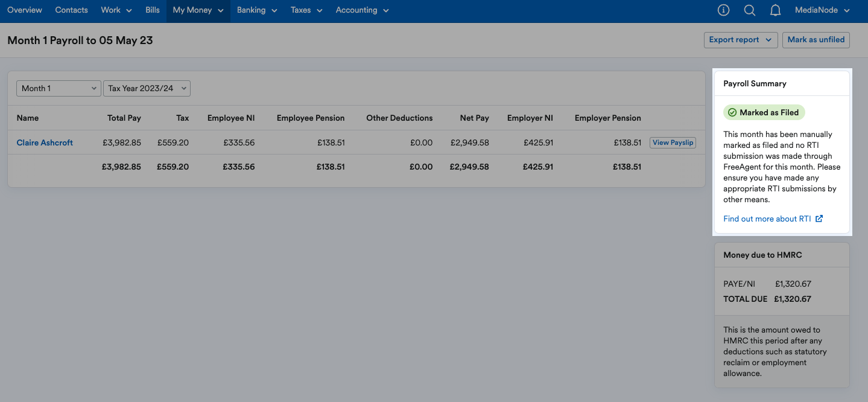This screenshot has height=402, width=868.
Task: Select Claire's £425.91 employer NI value
Action: (x=537, y=143)
